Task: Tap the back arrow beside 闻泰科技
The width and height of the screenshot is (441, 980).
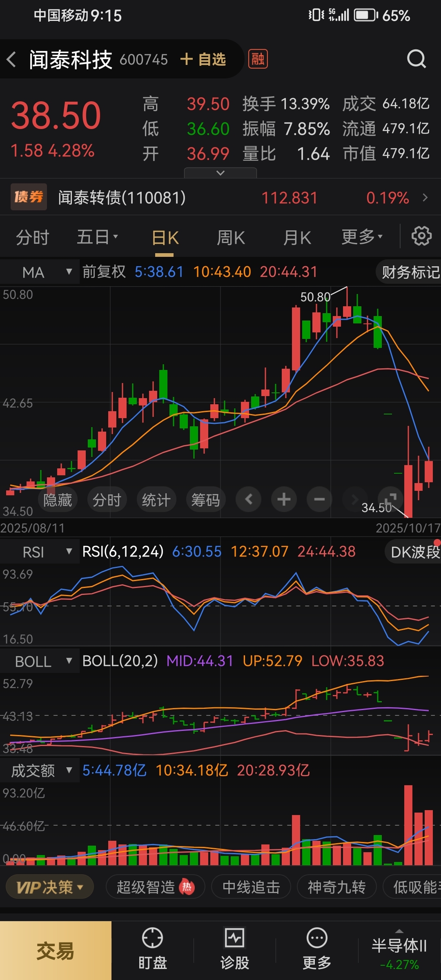Action: click(x=11, y=59)
